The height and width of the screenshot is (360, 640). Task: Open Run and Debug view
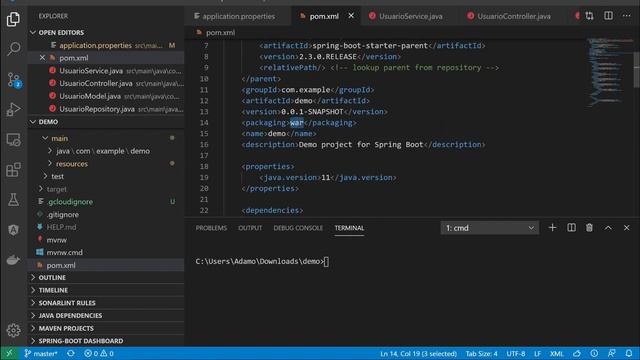[13, 109]
